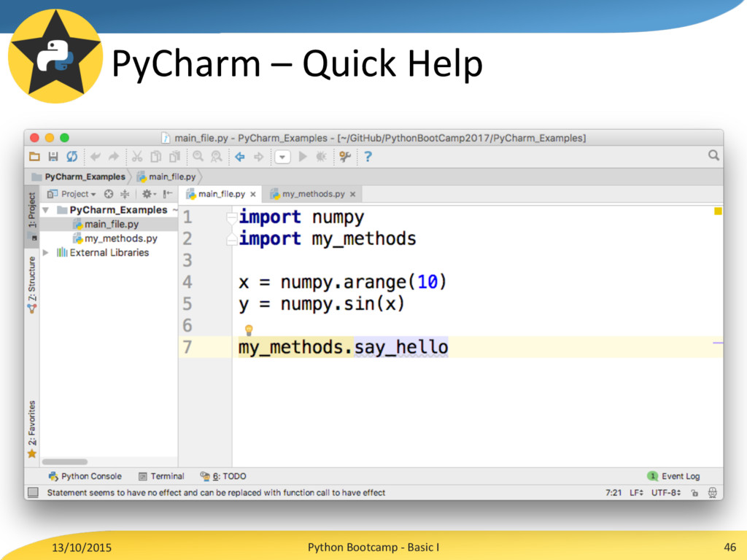Click the Search Everywhere magnifier
This screenshot has width=747, height=560.
click(x=713, y=155)
